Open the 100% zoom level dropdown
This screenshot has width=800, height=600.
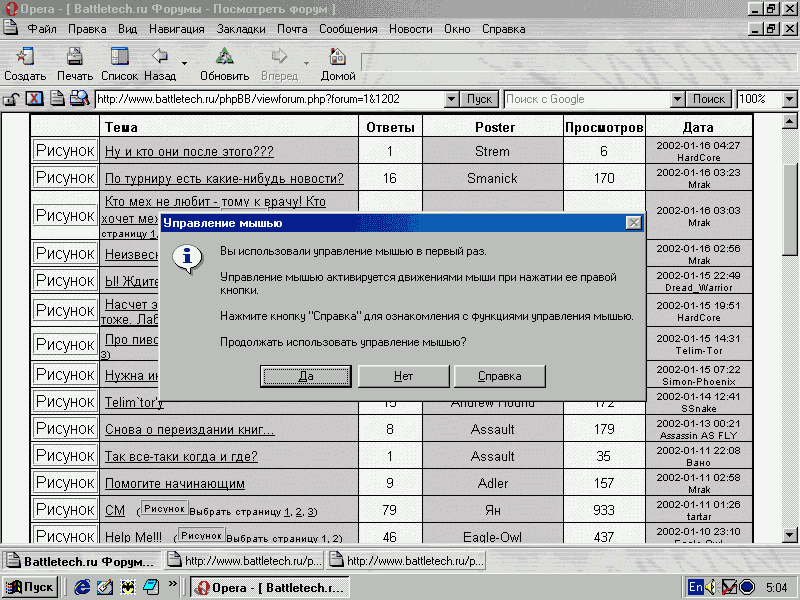[789, 99]
